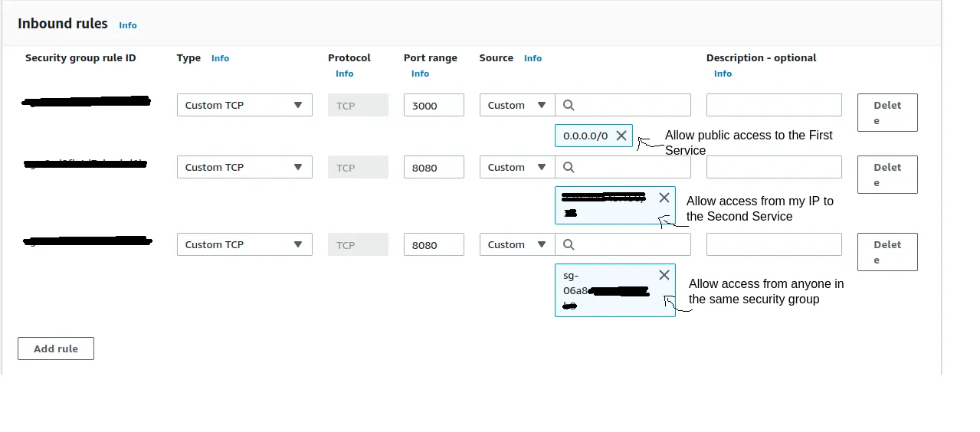Open Info link next to Source column
This screenshot has height=432, width=980.
click(x=533, y=58)
